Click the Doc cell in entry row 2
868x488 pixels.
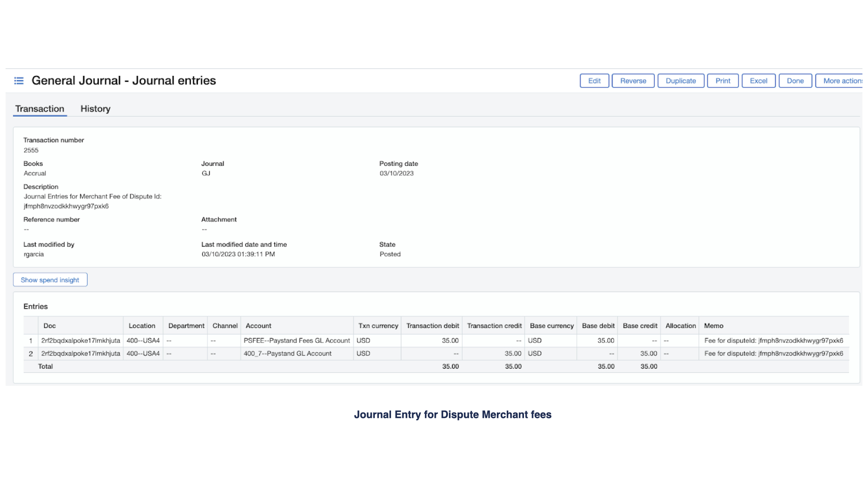80,353
